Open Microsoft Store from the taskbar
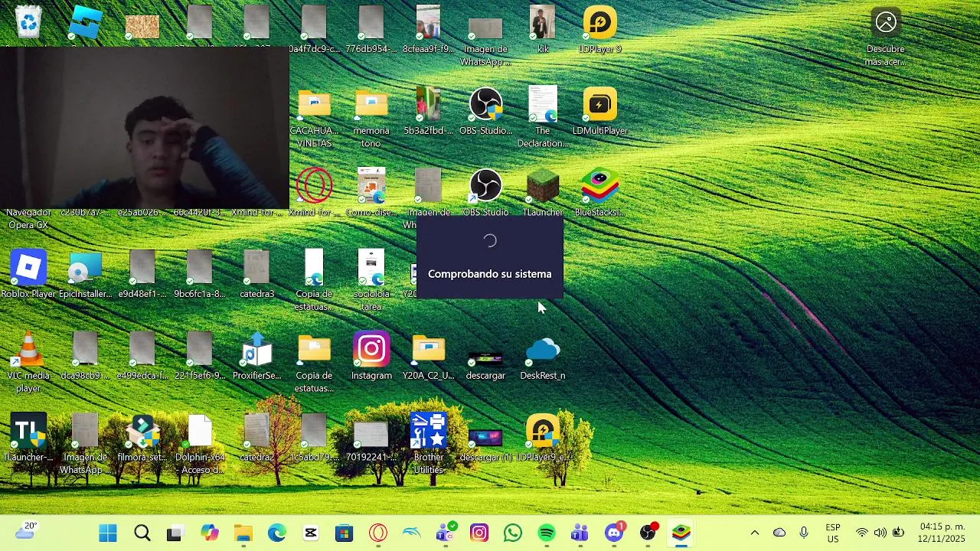This screenshot has height=551, width=980. pos(344,533)
